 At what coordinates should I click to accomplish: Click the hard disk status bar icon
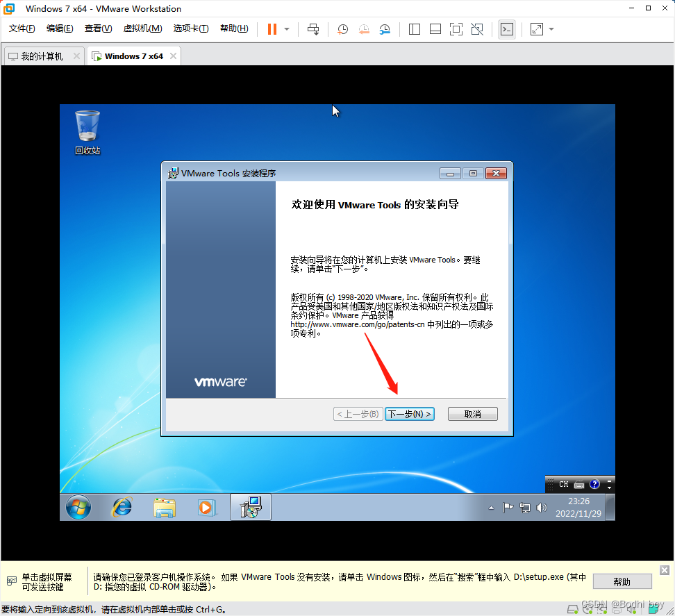(572, 609)
